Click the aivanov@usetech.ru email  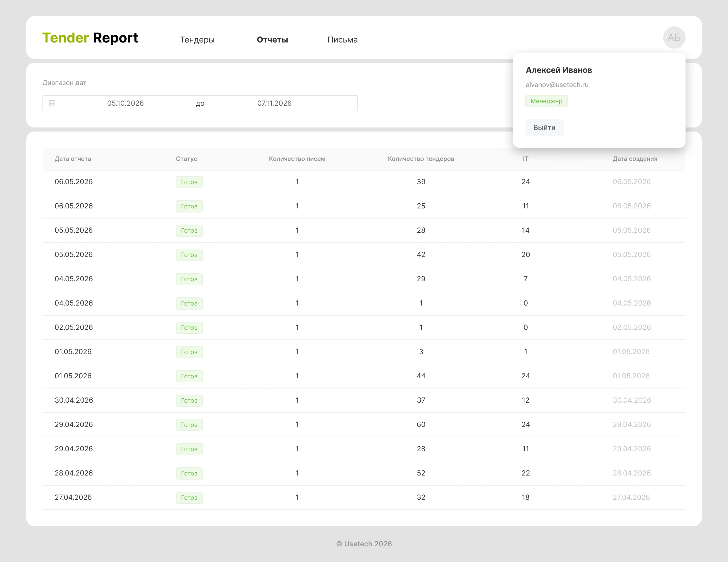pyautogui.click(x=557, y=85)
